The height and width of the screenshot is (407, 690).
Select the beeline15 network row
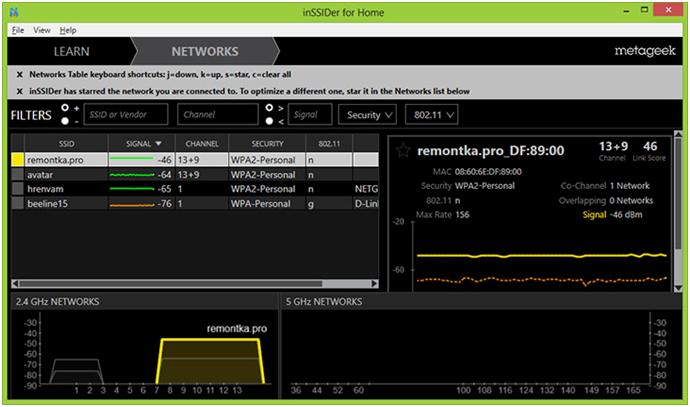(195, 204)
